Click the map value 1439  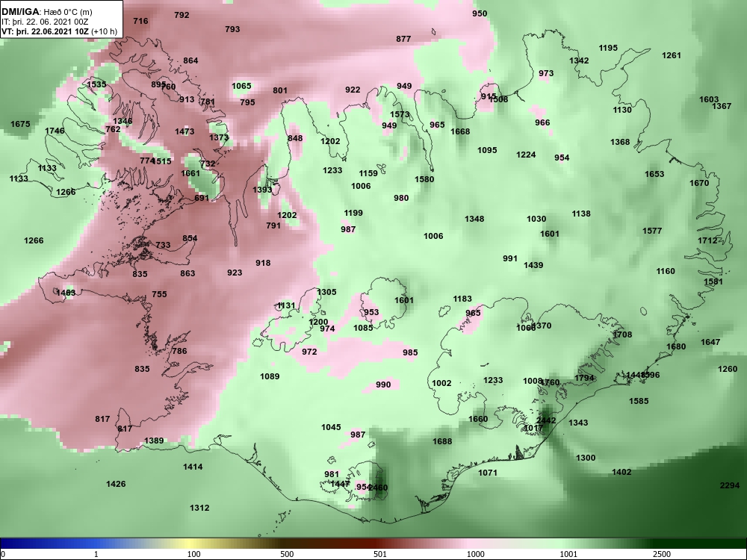click(533, 265)
